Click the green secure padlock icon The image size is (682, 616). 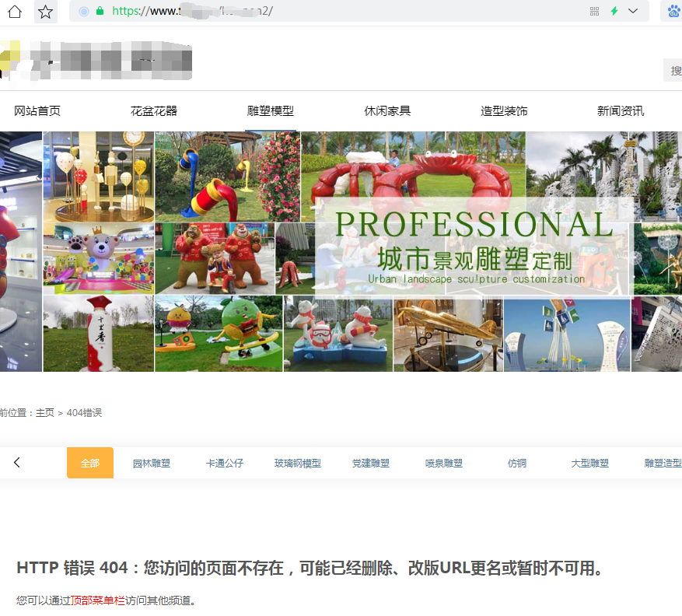pos(100,12)
